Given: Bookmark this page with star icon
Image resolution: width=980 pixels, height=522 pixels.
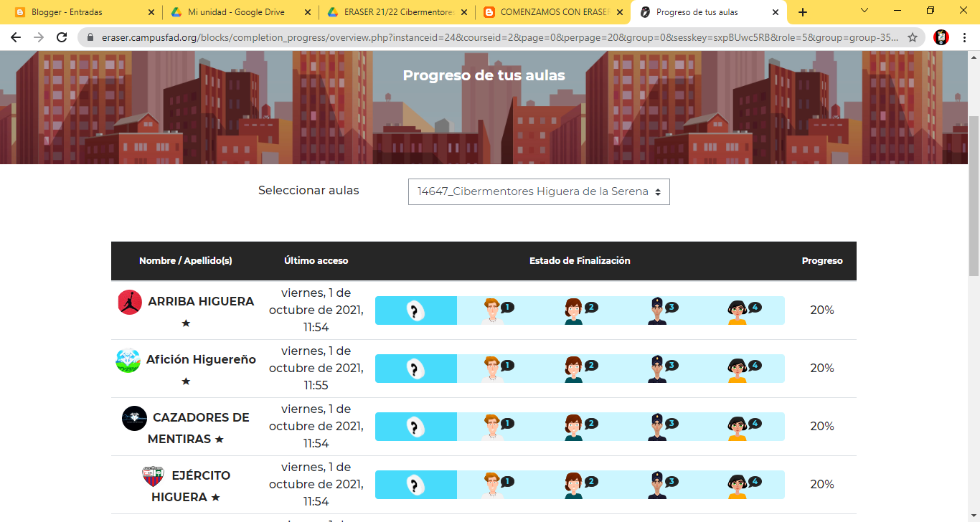Looking at the screenshot, I should coord(913,37).
